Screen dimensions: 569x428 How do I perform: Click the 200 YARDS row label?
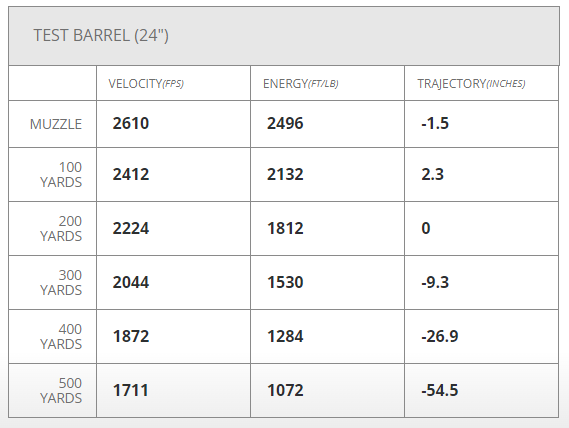point(61,229)
